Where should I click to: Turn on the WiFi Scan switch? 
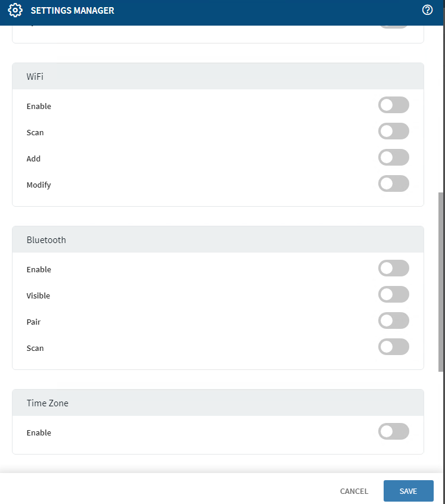[x=393, y=132]
